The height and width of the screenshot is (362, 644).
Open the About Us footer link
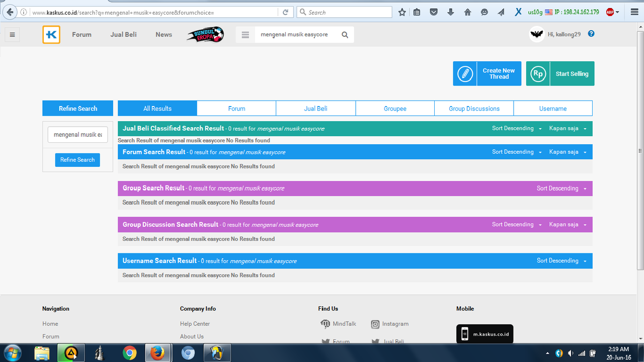click(192, 336)
